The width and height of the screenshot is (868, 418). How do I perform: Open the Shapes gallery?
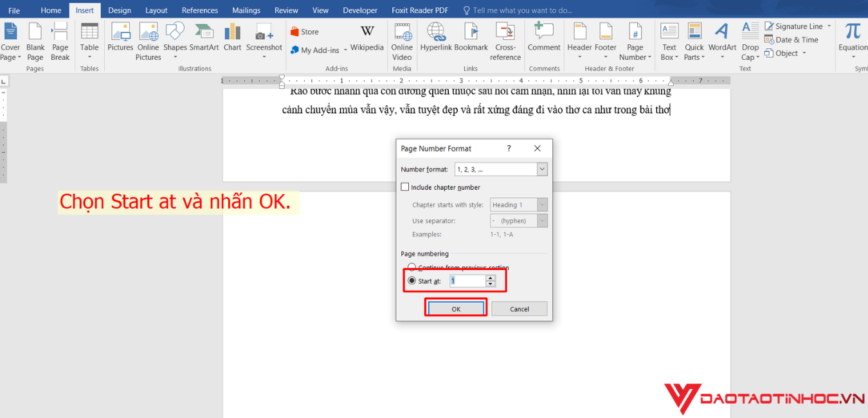[175, 42]
